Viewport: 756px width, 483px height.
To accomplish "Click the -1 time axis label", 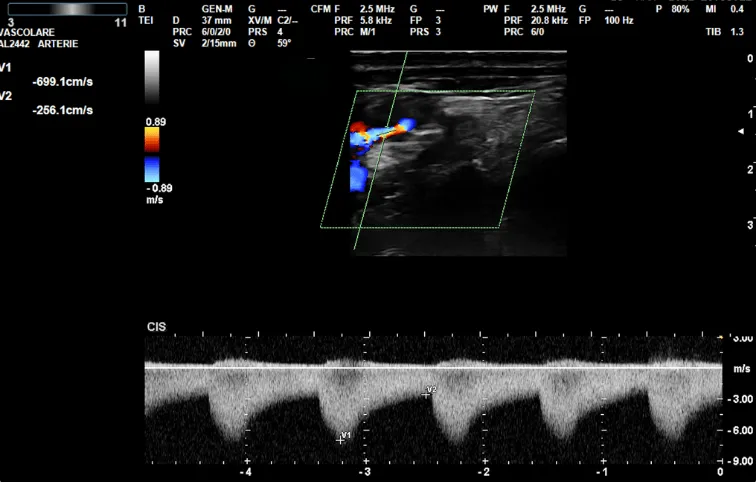I will pos(602,472).
